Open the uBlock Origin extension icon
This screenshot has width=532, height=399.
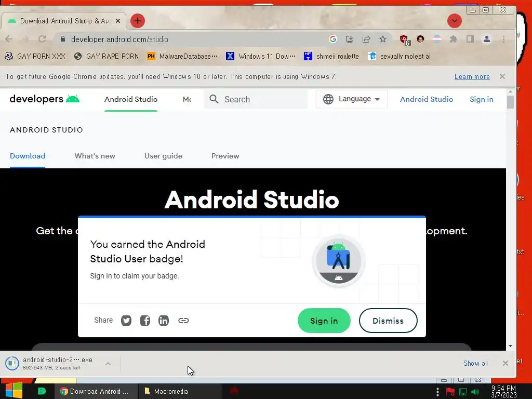coord(404,39)
